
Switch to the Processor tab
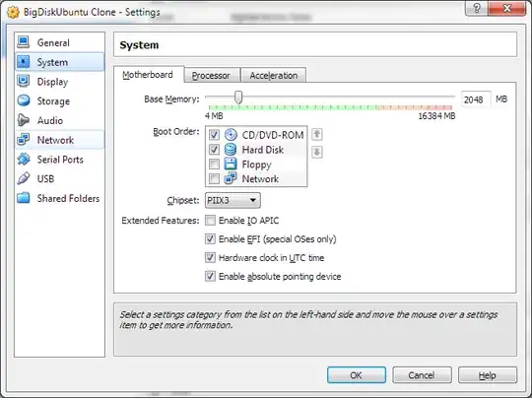(211, 75)
